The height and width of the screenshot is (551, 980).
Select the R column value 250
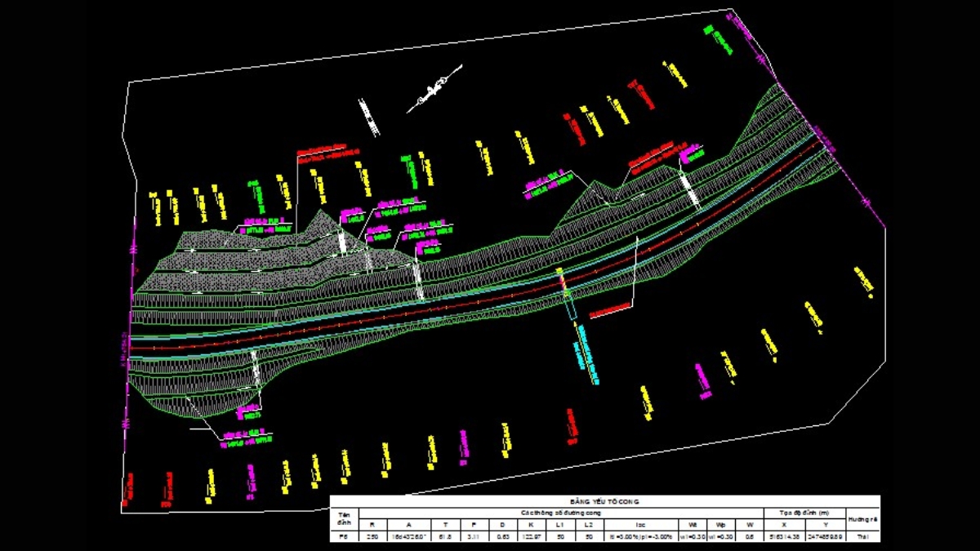point(372,536)
